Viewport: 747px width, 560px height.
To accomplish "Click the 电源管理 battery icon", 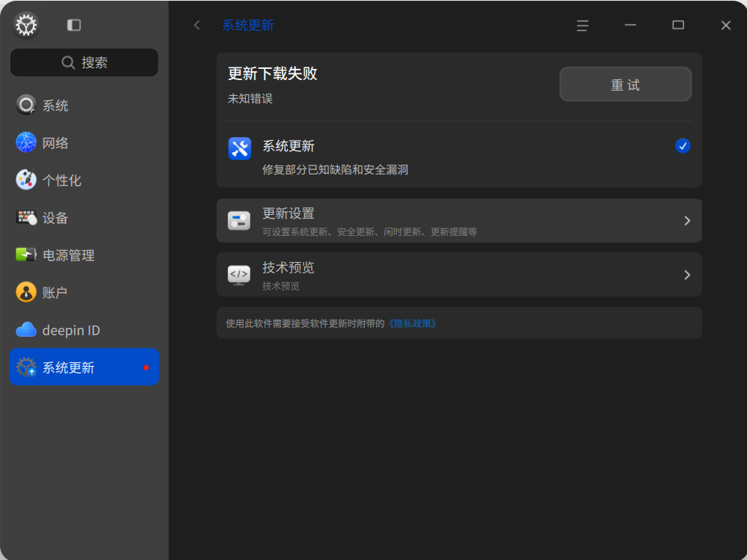I will point(26,255).
